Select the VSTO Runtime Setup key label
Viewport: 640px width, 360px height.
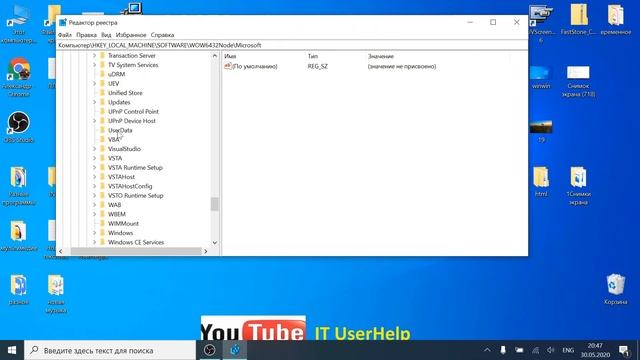click(x=136, y=196)
